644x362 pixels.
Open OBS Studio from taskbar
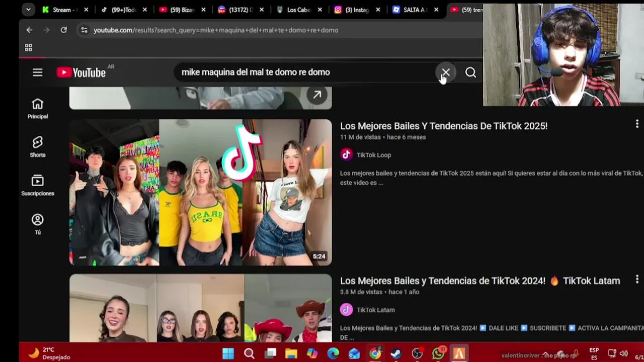click(x=417, y=353)
